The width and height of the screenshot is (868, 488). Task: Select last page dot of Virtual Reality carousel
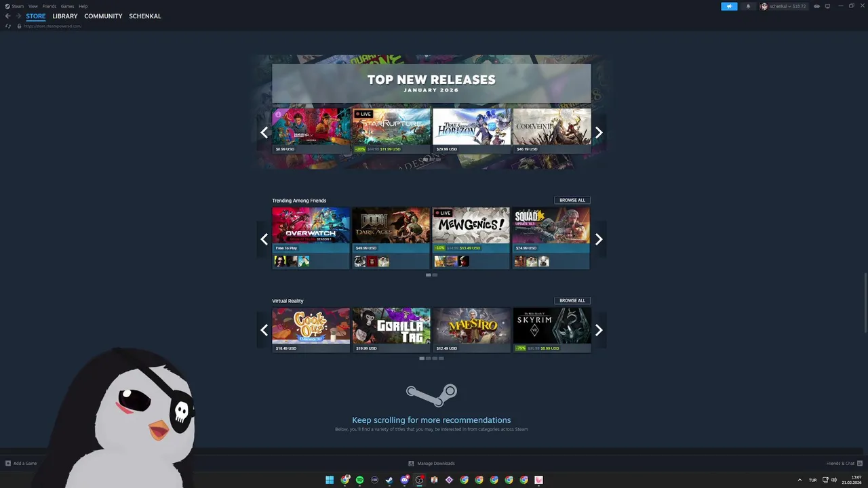441,359
